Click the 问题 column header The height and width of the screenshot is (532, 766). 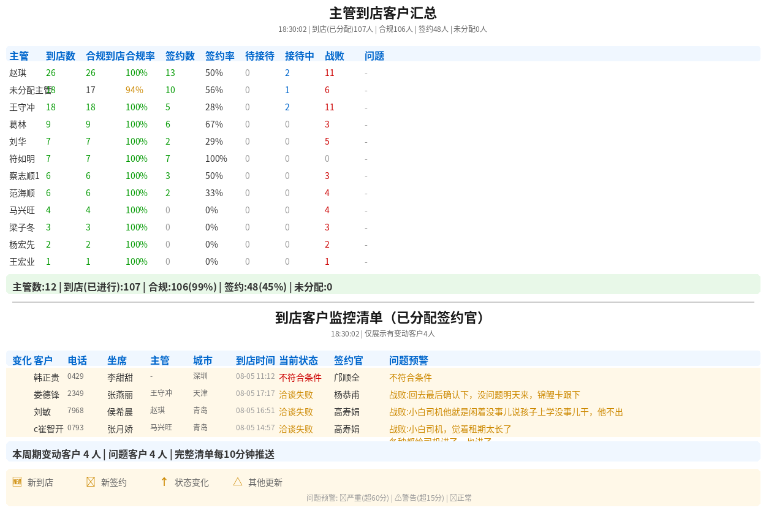pyautogui.click(x=374, y=56)
